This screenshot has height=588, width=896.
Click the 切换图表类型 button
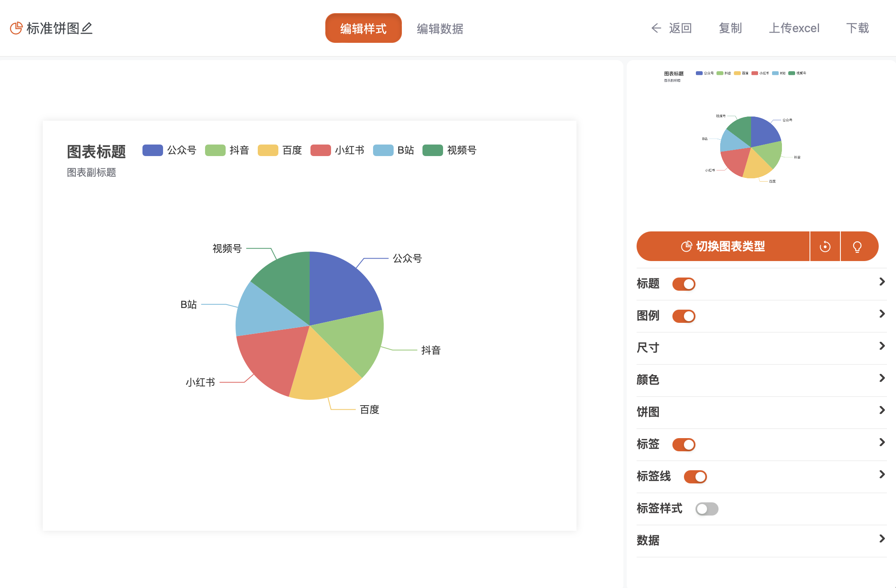pyautogui.click(x=723, y=246)
